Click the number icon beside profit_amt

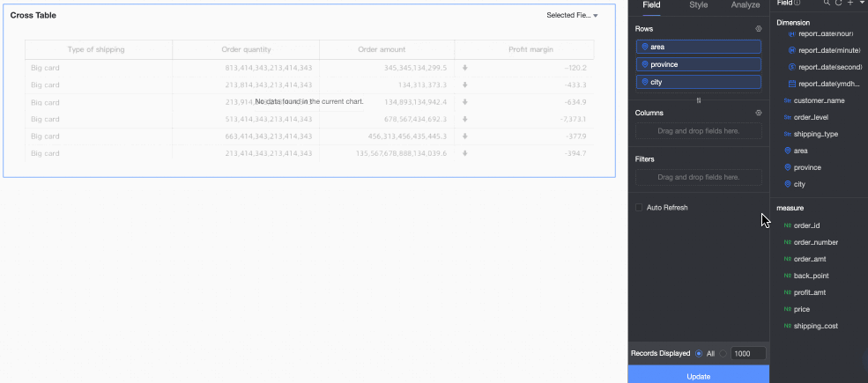pos(788,293)
